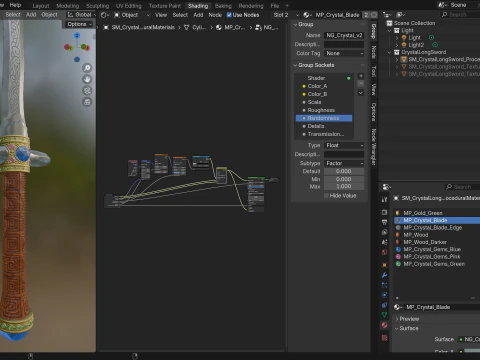This screenshot has width=480, height=360.
Task: Open the viewport Options dropdown
Action: click(x=80, y=24)
